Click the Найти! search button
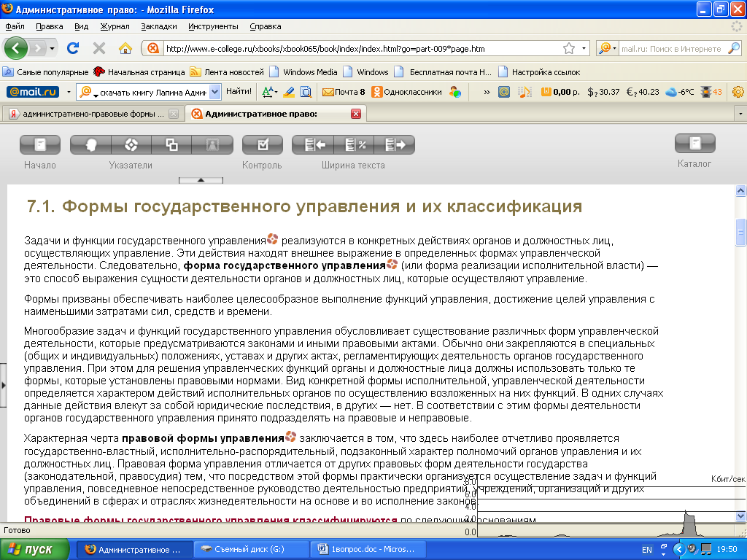The image size is (747, 560). (x=239, y=91)
